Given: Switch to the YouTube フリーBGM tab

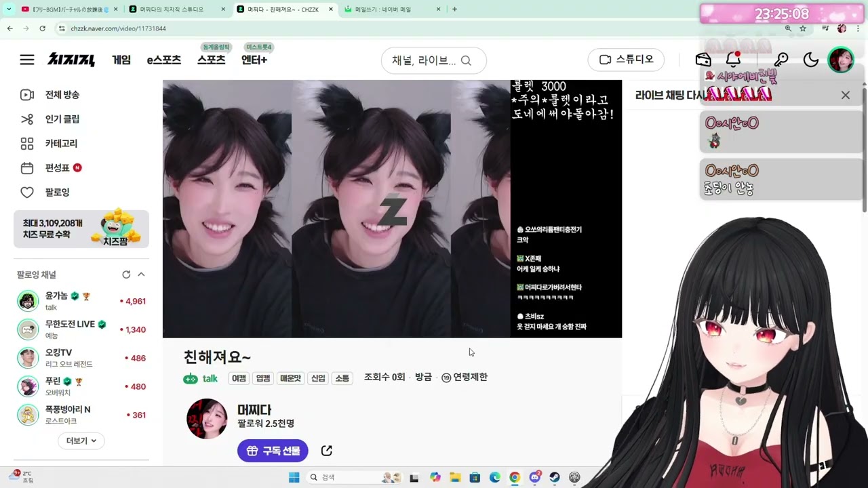Looking at the screenshot, I should coord(70,9).
